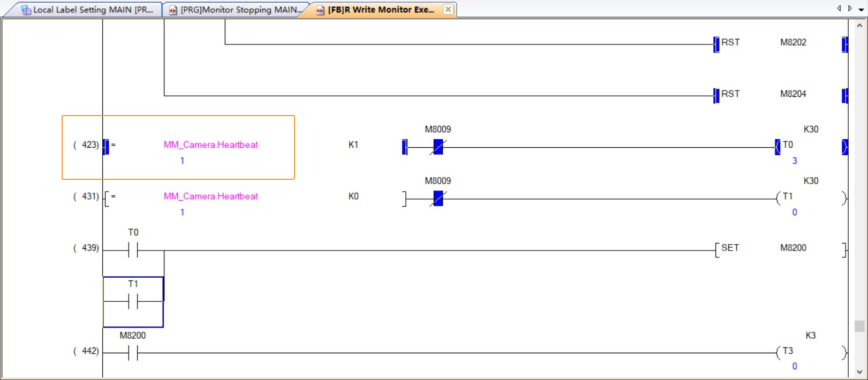Click T0 current value 3
The width and height of the screenshot is (868, 380).
point(795,161)
